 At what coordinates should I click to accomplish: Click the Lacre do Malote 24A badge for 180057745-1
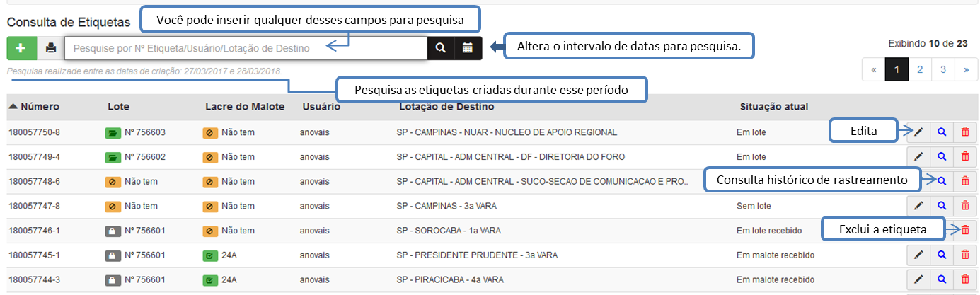pyautogui.click(x=210, y=255)
